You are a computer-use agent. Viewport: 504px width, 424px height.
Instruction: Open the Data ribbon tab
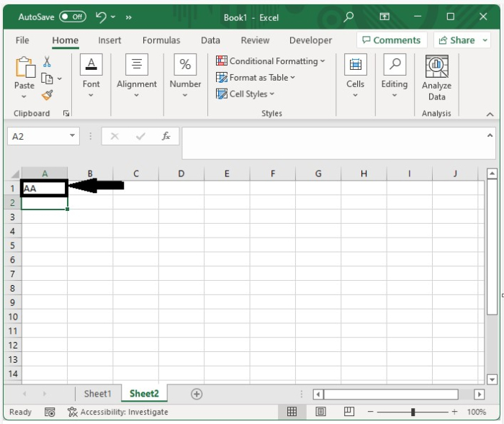coord(210,40)
